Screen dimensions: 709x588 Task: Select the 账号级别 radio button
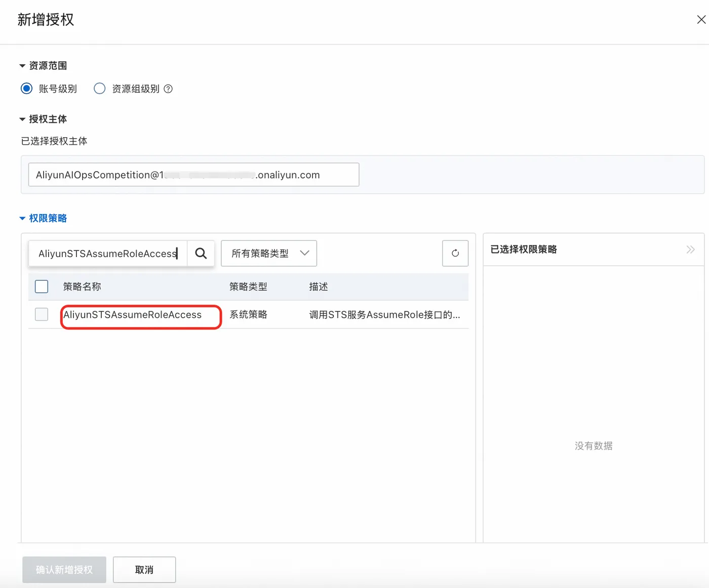[x=27, y=89]
